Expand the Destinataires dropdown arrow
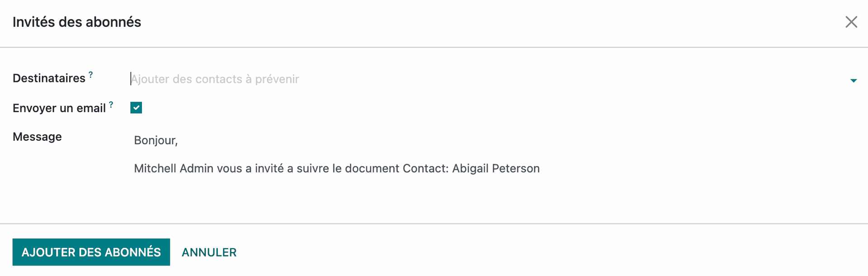This screenshot has height=276, width=868. (x=853, y=81)
